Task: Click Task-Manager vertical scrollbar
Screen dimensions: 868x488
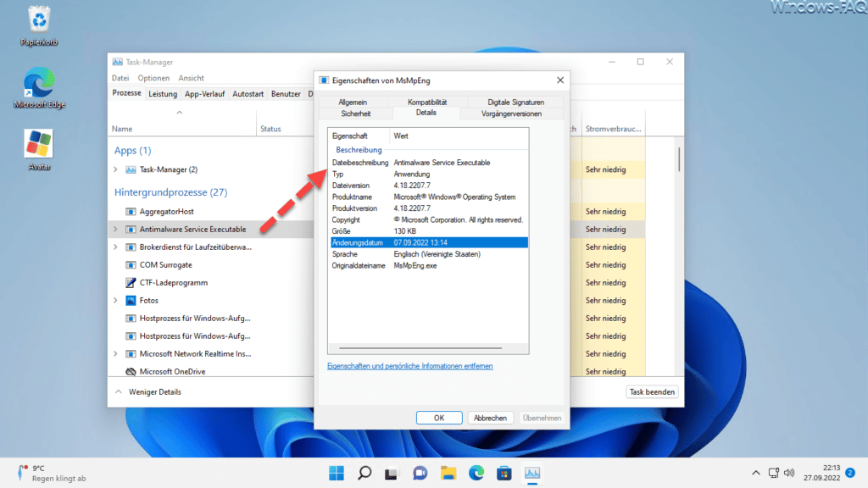Action: tap(679, 159)
